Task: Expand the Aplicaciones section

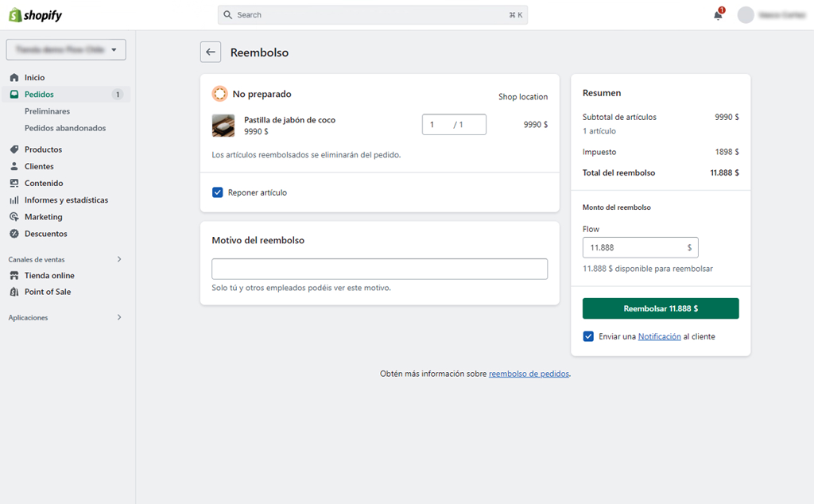Action: pyautogui.click(x=119, y=318)
